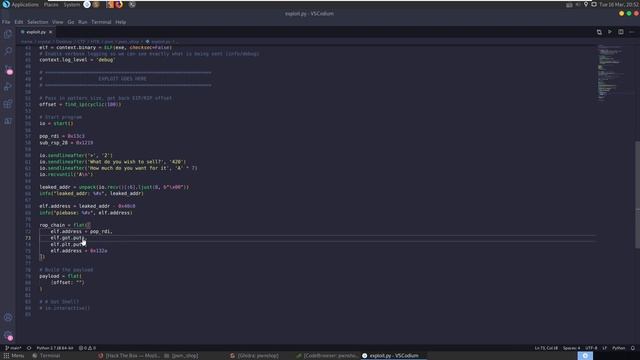Image resolution: width=640 pixels, height=360 pixels.
Task: Open the Testing view in activity bar
Action: (x=8, y=121)
